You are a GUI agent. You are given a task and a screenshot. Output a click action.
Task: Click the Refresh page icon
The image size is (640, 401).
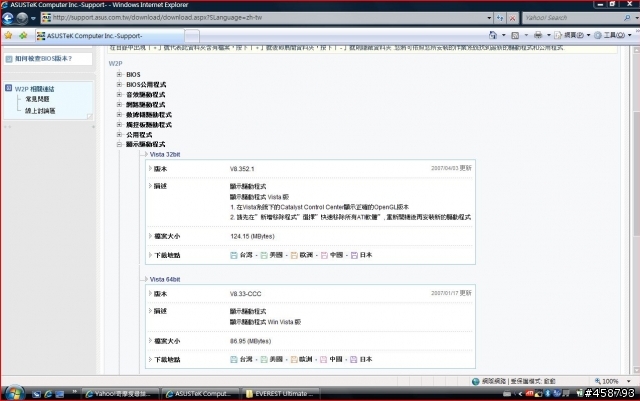(x=500, y=18)
